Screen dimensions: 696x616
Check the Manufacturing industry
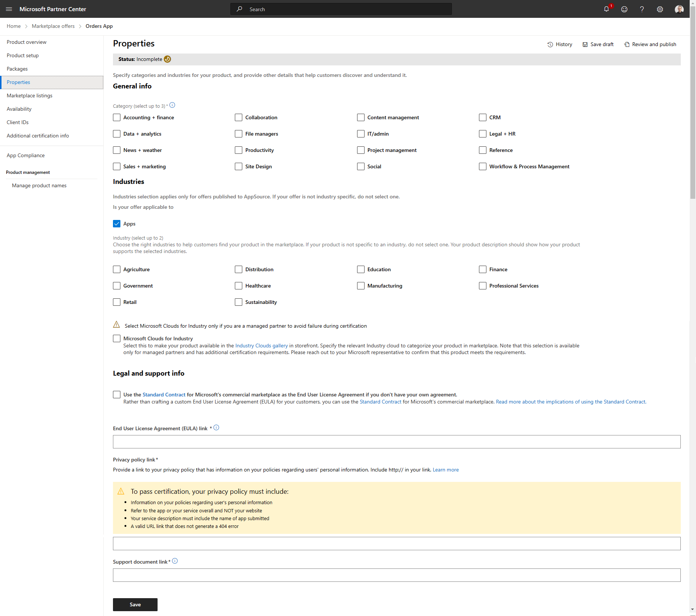click(361, 286)
